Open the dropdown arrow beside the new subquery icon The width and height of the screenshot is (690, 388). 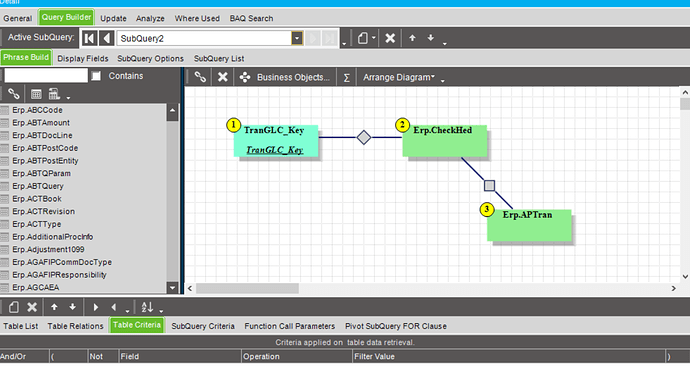pyautogui.click(x=374, y=38)
